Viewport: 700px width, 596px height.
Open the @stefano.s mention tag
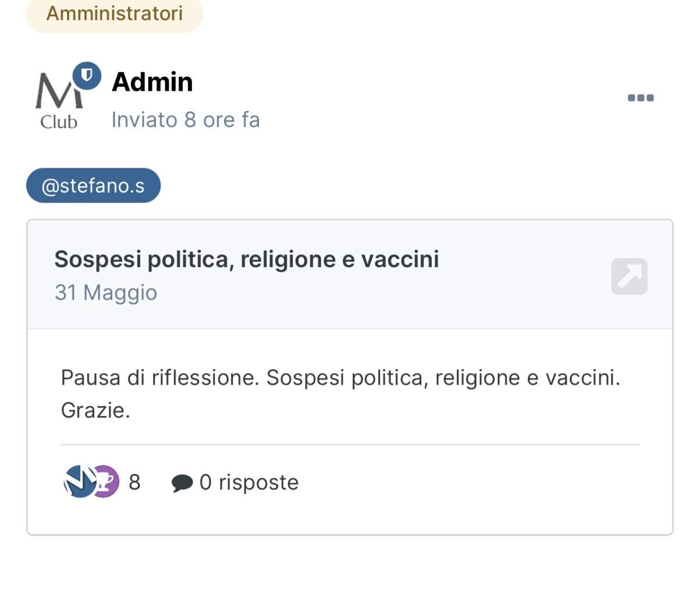coord(93,186)
